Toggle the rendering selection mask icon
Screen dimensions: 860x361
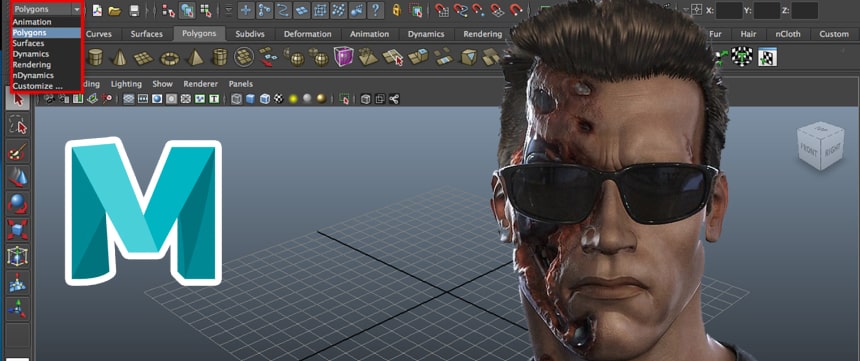(357, 10)
